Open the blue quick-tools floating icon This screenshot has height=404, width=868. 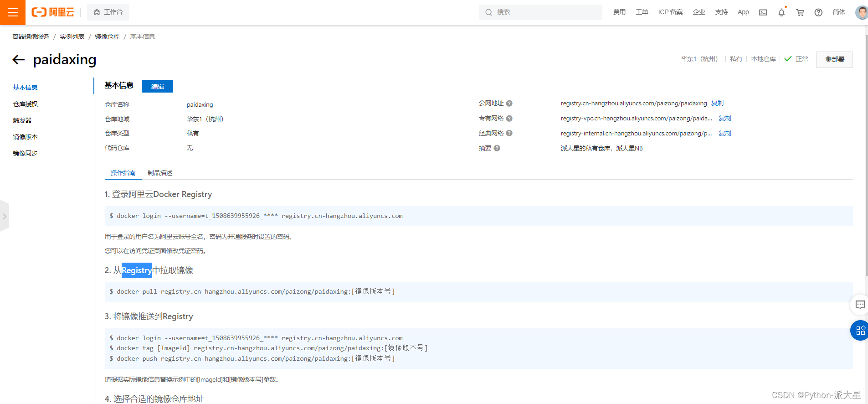click(860, 330)
